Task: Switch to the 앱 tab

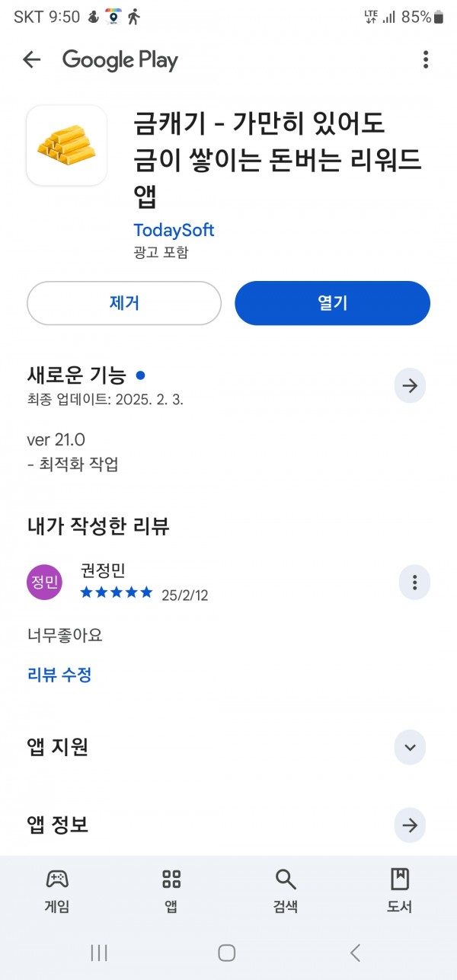Action: click(171, 890)
